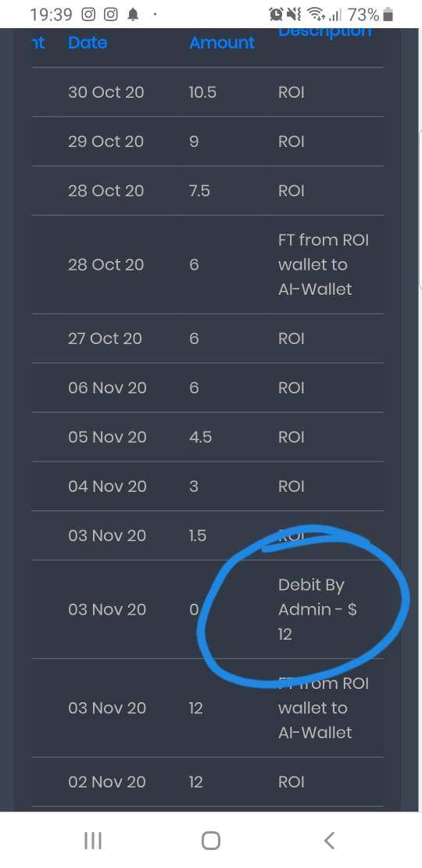Tap the second Instagram notification icon
422x868 pixels.
111,14
